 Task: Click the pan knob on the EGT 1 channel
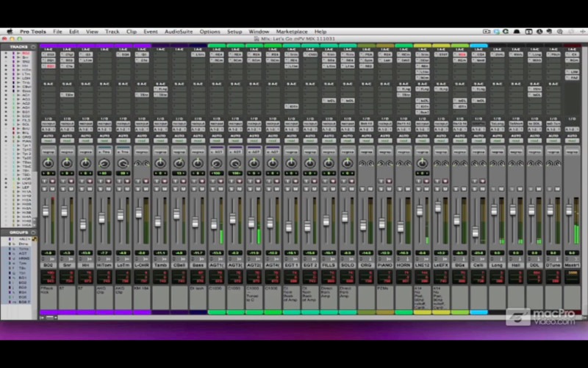(x=291, y=163)
